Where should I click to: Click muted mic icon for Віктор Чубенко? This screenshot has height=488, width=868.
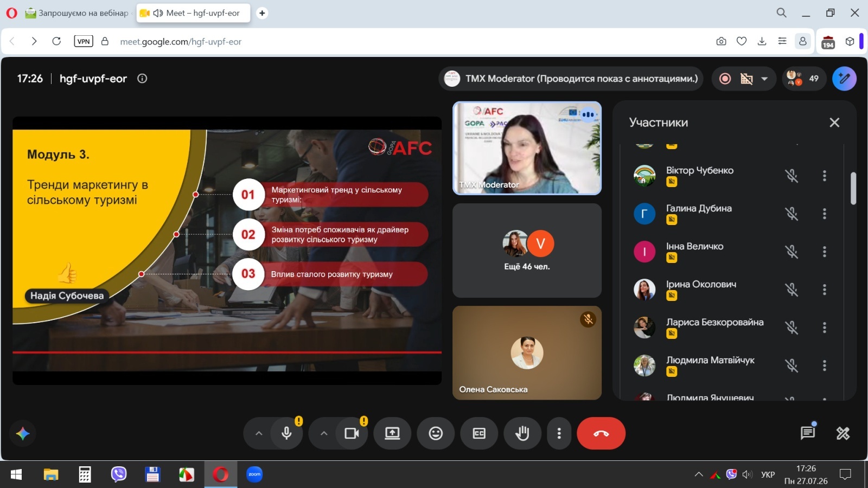point(792,176)
